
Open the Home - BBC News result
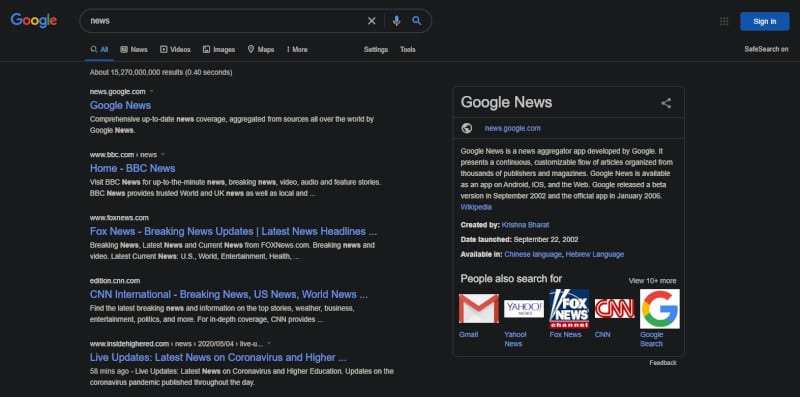point(133,168)
